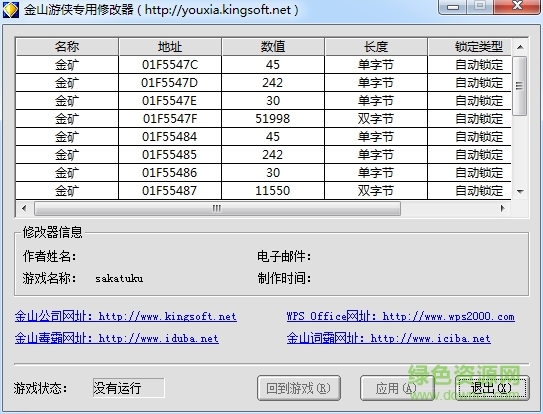Click 双字节 in row 01F5547F
Image resolution: width=543 pixels, height=414 pixels.
(376, 119)
